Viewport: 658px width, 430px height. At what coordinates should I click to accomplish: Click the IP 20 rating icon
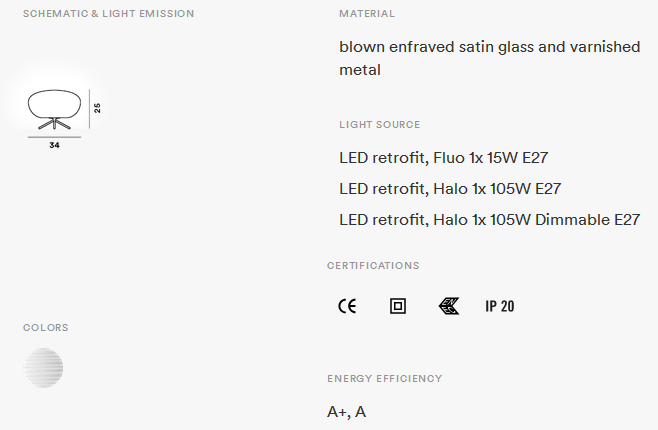[x=499, y=306]
